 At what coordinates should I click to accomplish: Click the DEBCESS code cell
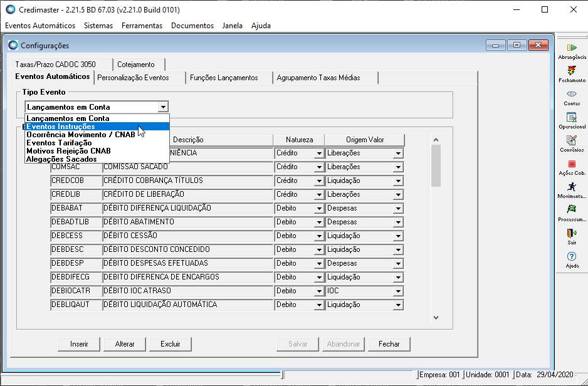(76, 236)
